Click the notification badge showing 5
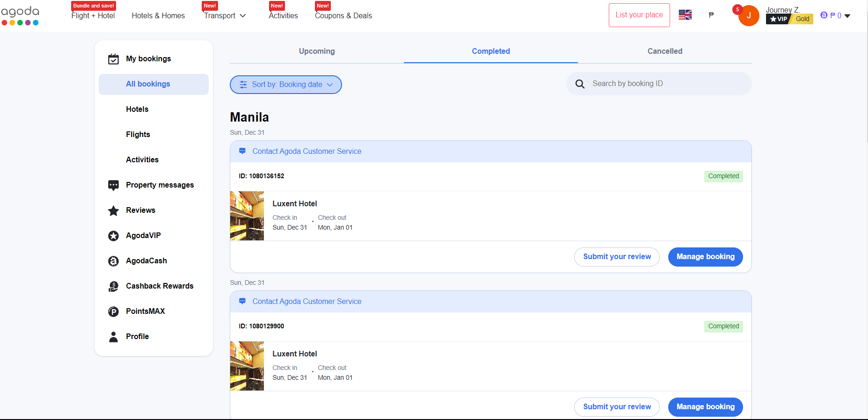This screenshot has height=420, width=868. click(x=737, y=9)
